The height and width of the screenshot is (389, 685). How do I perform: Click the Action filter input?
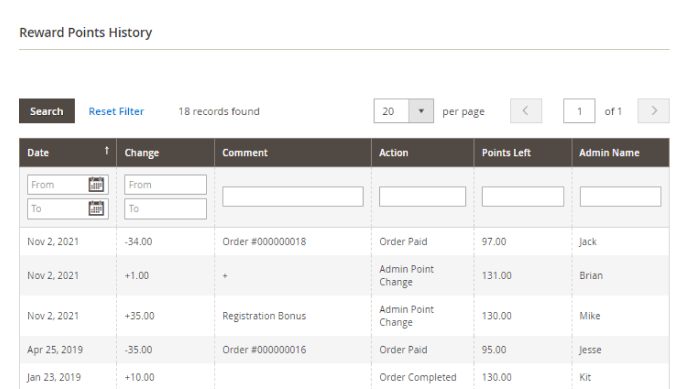point(422,197)
